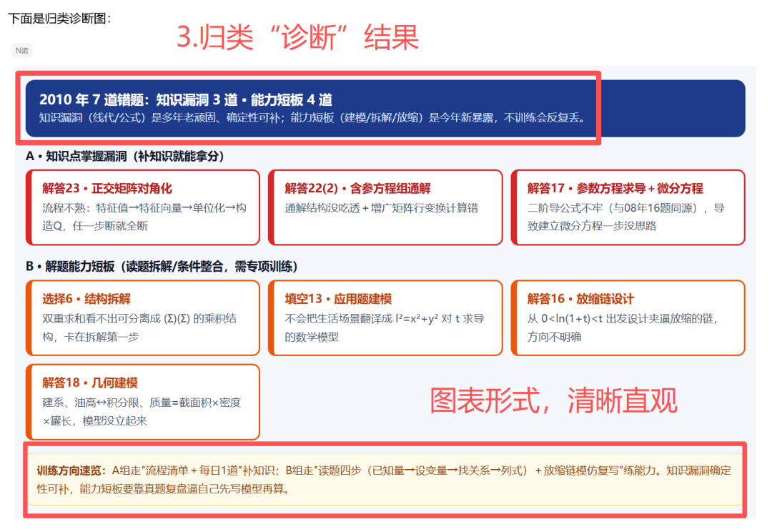Click description 从 0<ln(1+t)<t 出发
Screen dimensions: 772x532
pos(623,327)
